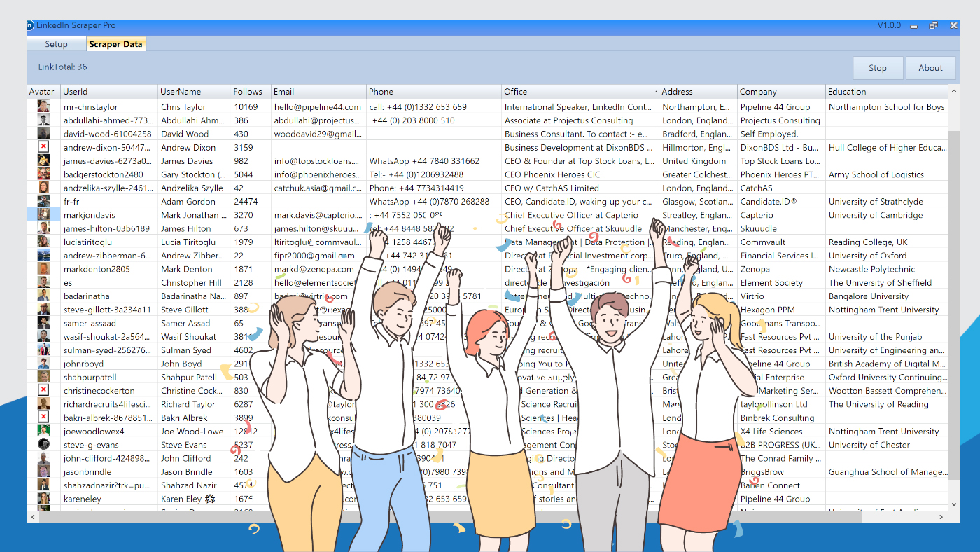Click the vertical scrollbar up arrow
This screenshot has height=552, width=980.
pyautogui.click(x=954, y=91)
